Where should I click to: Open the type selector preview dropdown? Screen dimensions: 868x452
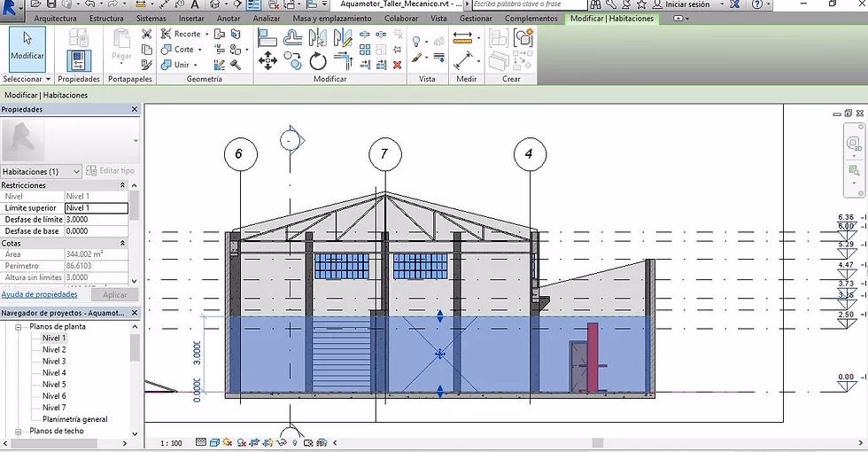pos(136,141)
